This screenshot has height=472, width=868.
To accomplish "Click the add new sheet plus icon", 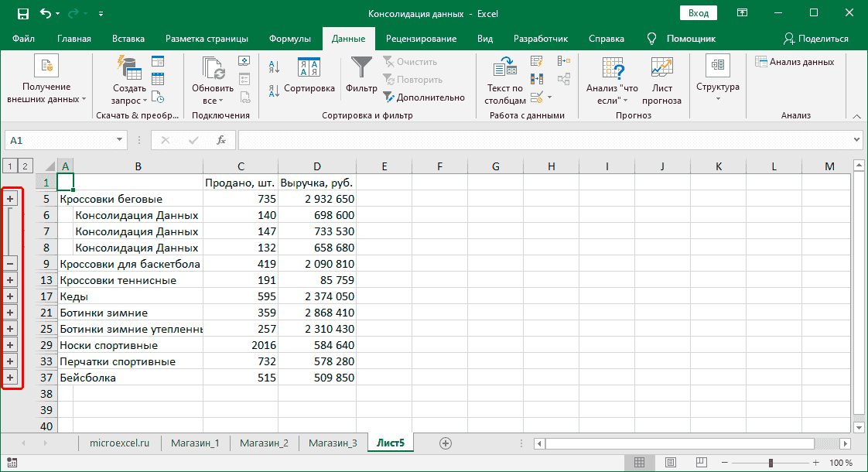I will pyautogui.click(x=445, y=443).
